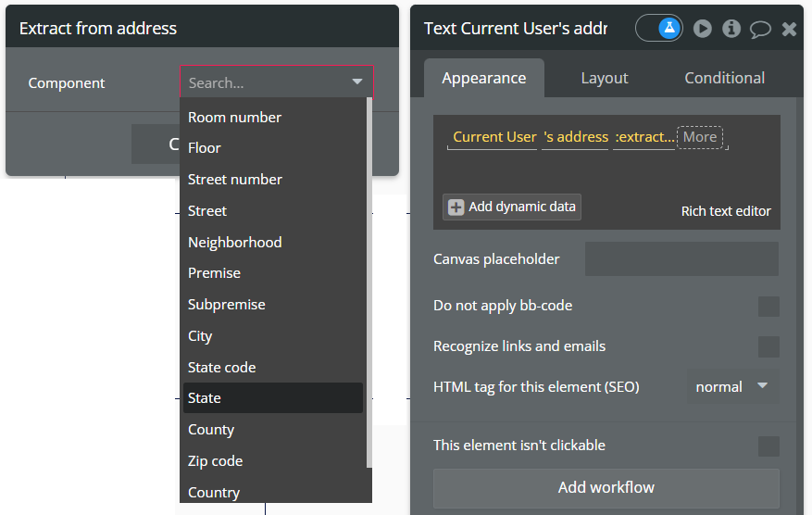Click the dashed More expression button
This screenshot has width=812, height=515.
pos(700,137)
